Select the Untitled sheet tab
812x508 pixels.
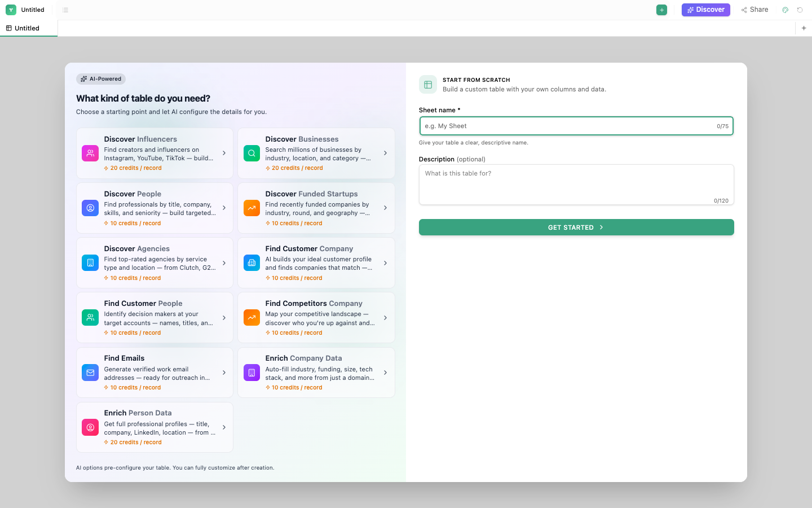[29, 28]
